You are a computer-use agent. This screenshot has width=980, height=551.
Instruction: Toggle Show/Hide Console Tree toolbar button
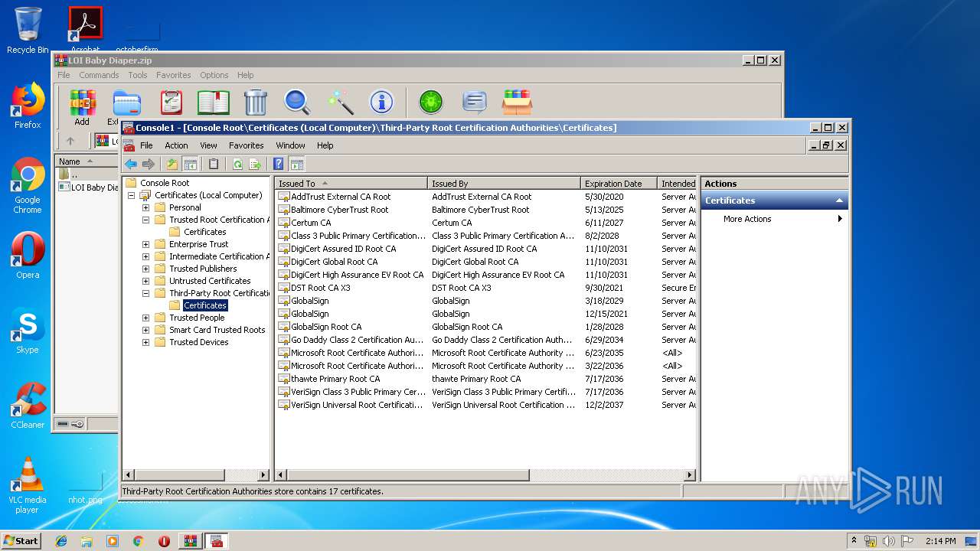point(191,165)
